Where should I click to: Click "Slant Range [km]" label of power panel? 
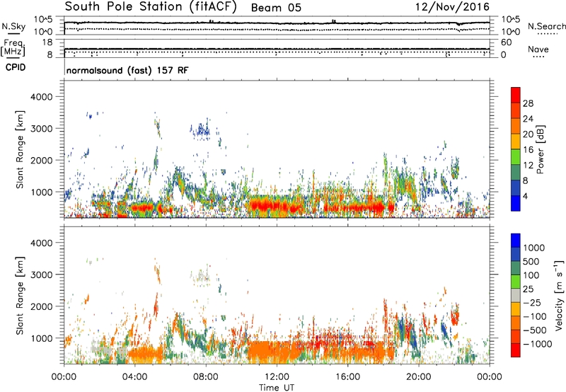[x=20, y=149]
